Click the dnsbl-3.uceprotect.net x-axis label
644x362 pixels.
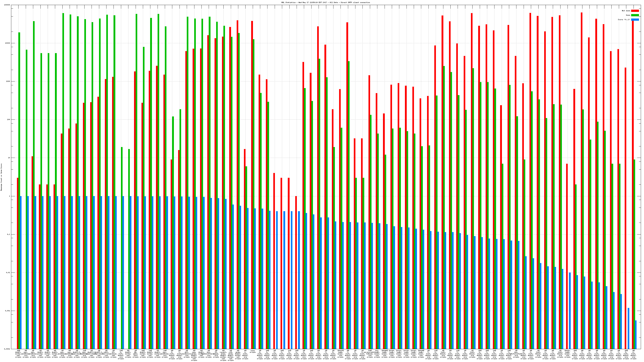tap(77, 354)
